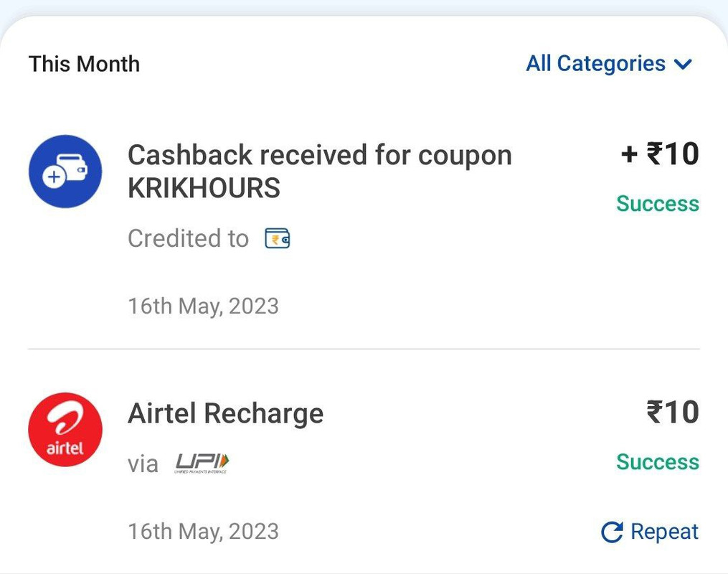Screen dimensions: 728x574
Task: Click the blue cashback wallet icon
Action: [65, 171]
